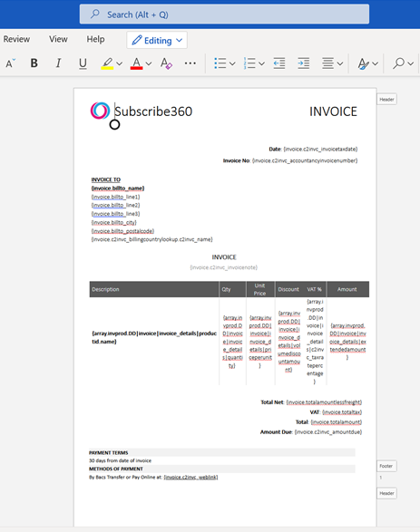Decrease paragraph indent

[279, 63]
